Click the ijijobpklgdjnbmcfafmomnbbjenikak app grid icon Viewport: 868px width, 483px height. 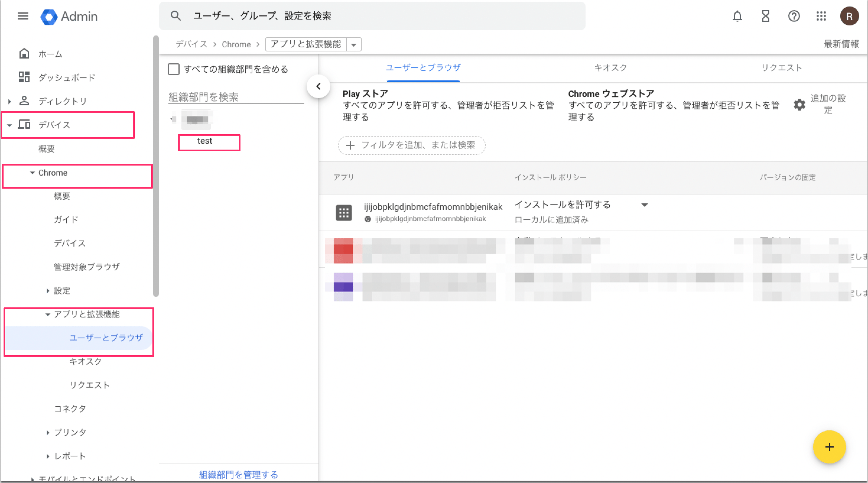point(344,213)
